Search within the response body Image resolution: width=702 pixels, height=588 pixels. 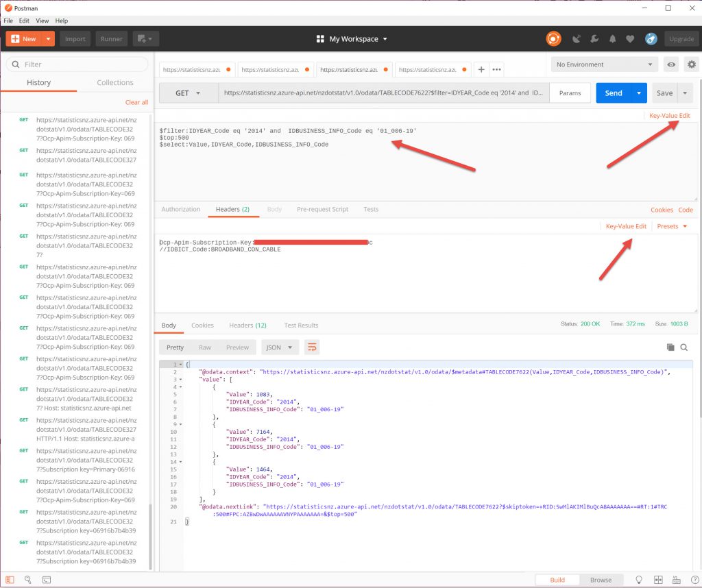(683, 347)
